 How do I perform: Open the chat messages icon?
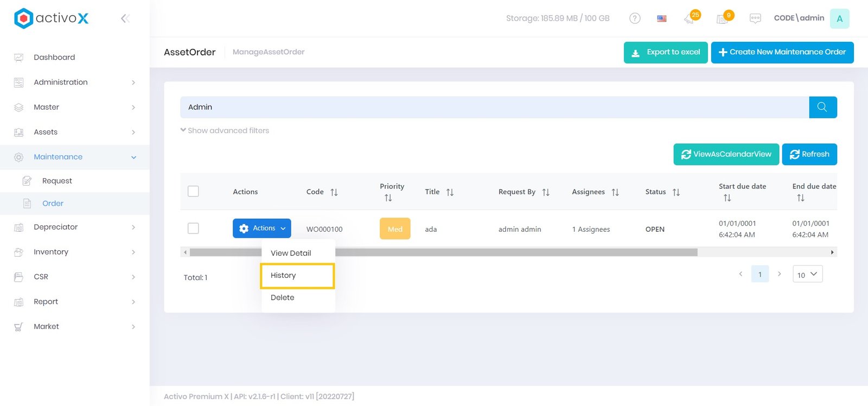coord(755,18)
